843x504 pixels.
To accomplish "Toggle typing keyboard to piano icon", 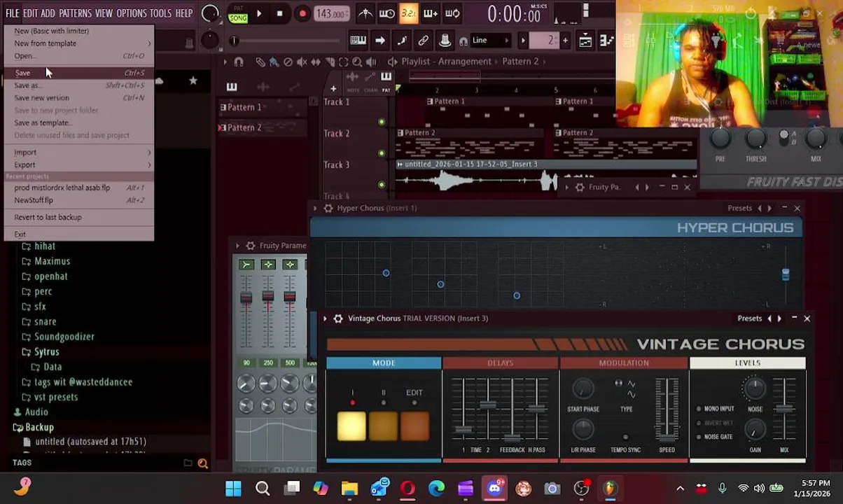I will (358, 41).
